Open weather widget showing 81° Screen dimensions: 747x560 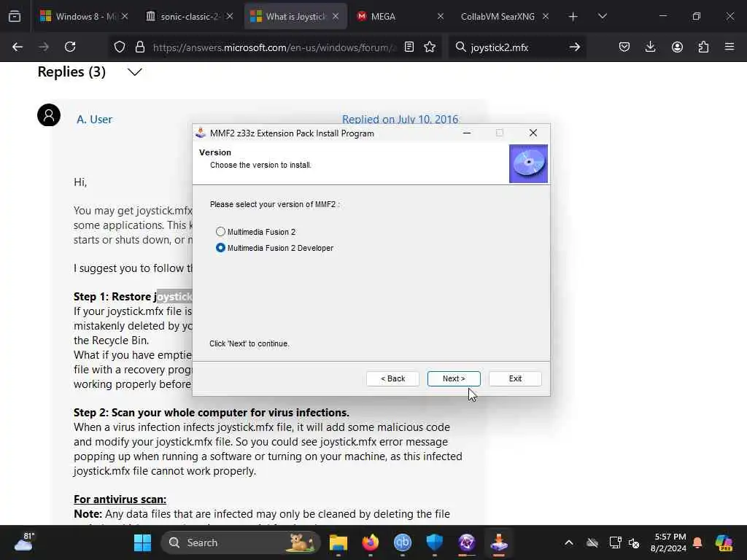click(24, 542)
